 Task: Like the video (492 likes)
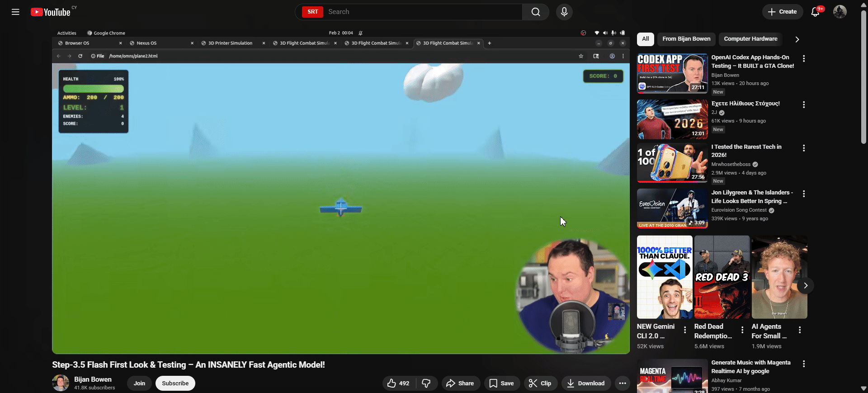398,384
